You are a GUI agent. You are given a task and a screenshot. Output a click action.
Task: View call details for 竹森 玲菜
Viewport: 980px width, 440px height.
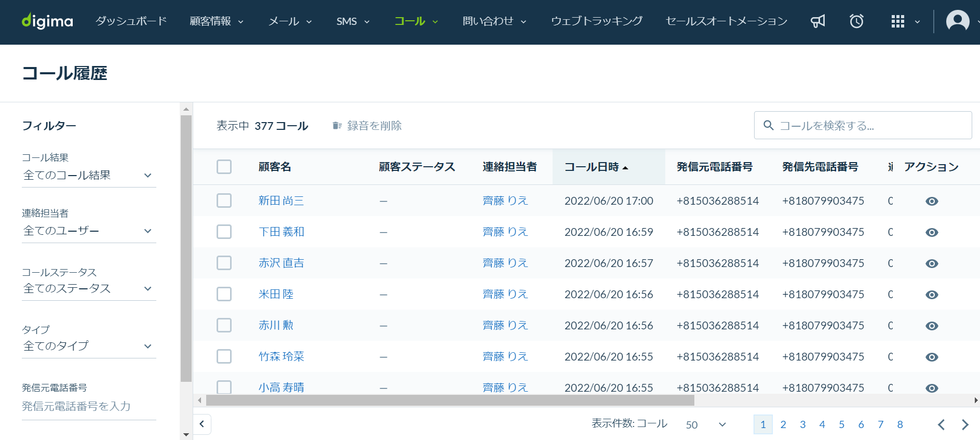coord(932,357)
